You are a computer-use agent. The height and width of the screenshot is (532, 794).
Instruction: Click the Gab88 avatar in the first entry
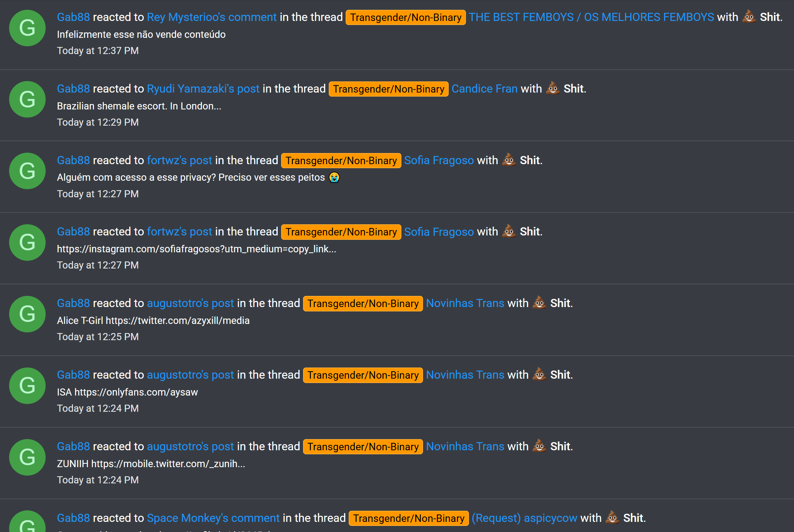click(27, 28)
